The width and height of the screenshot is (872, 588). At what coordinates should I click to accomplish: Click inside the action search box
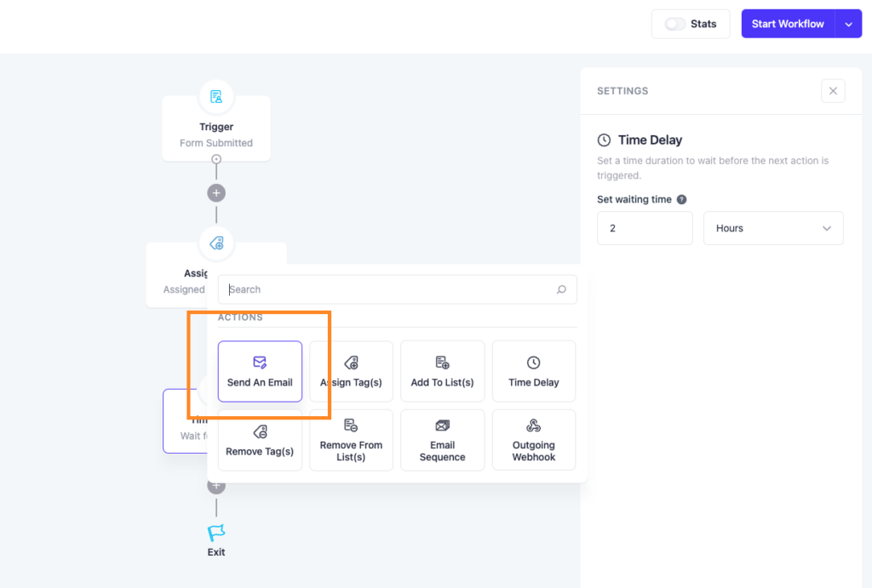[383, 289]
